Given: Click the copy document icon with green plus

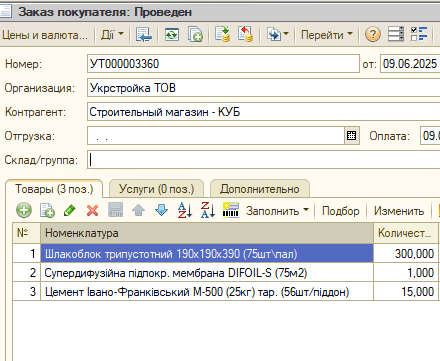Looking at the screenshot, I should [x=195, y=35].
